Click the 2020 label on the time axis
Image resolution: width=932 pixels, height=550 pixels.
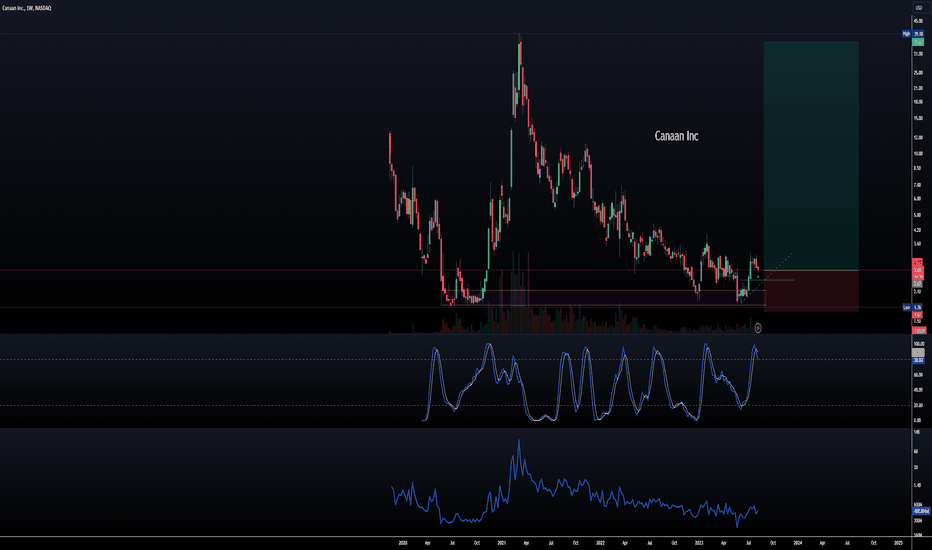[x=403, y=543]
